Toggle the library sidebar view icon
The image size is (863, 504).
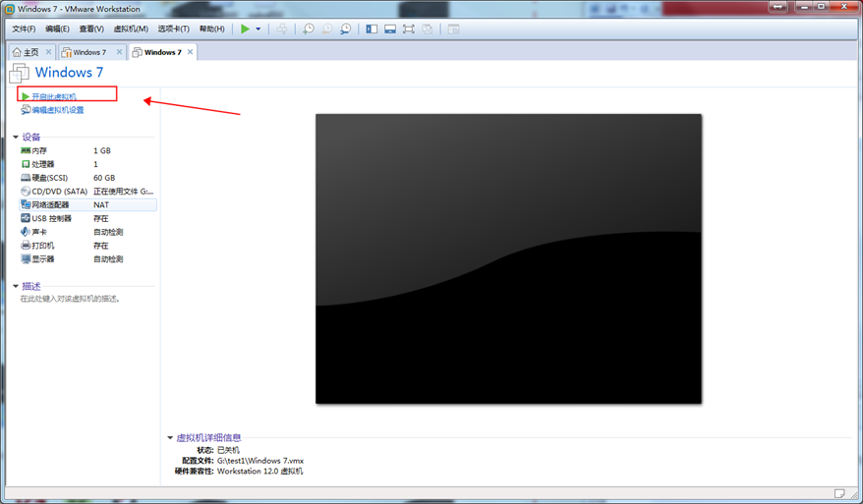[x=372, y=29]
